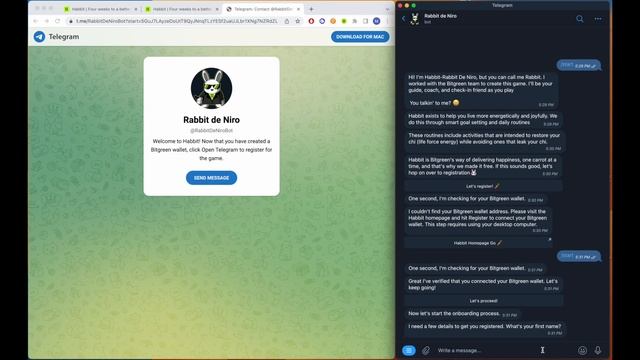This screenshot has height=360, width=640.
Task: Switch to first Habbit browser tab
Action: [x=101, y=9]
